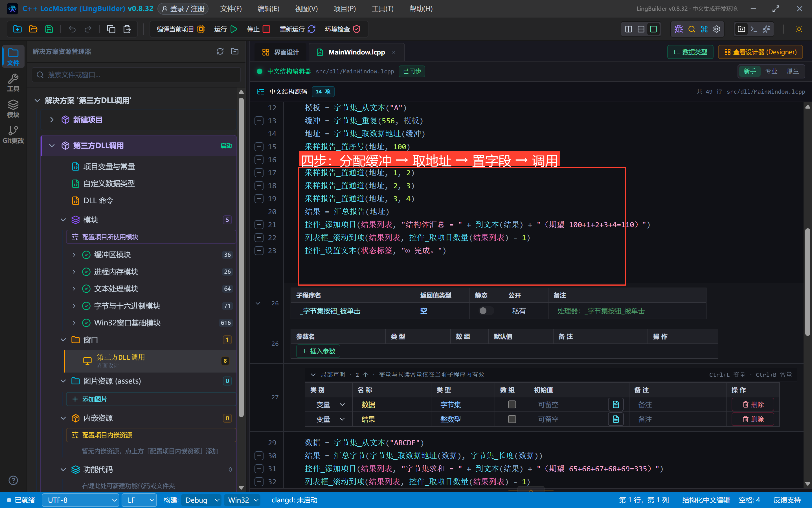This screenshot has width=812, height=508.
Task: Click the copy icon in toolbar
Action: tap(111, 29)
